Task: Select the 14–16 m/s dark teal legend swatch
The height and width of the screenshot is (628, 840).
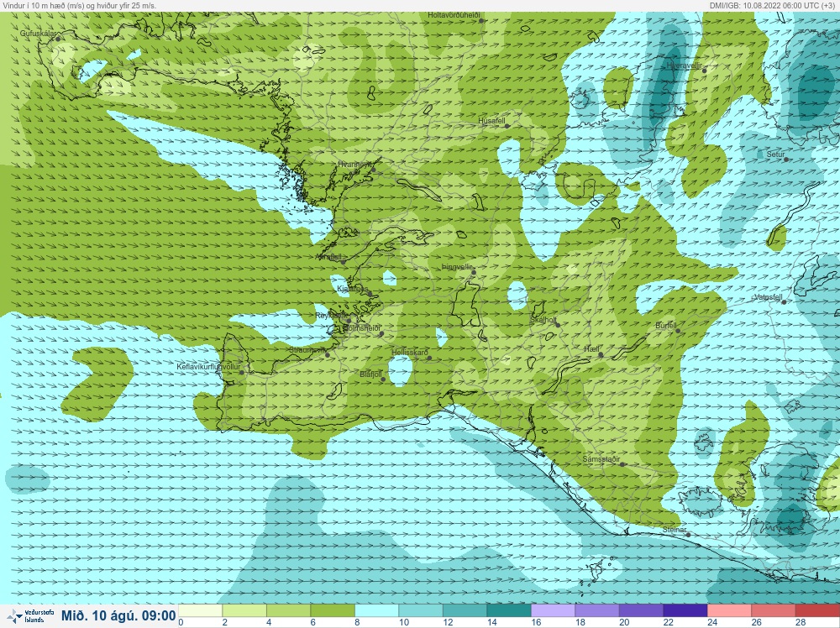Action: click(x=509, y=611)
